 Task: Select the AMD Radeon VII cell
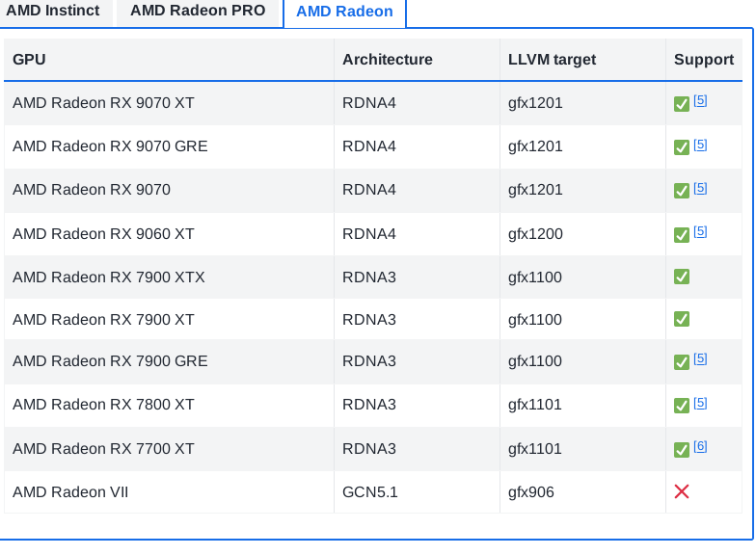[169, 491]
